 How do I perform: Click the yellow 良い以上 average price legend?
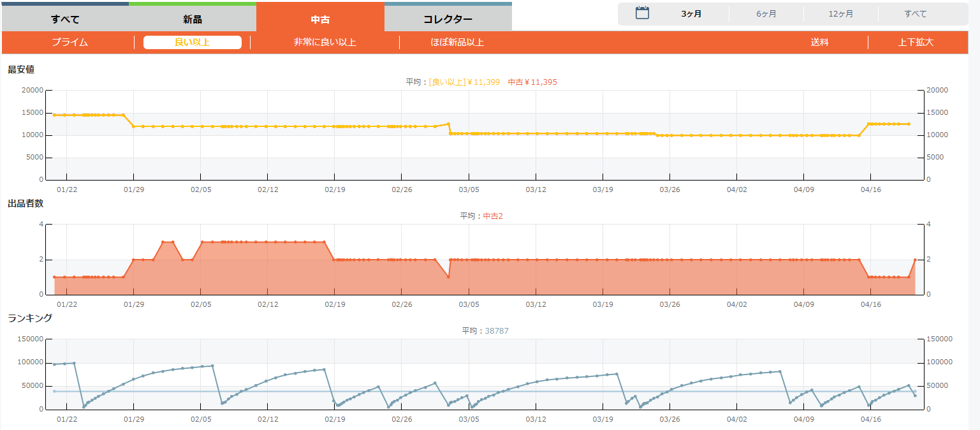tap(464, 82)
